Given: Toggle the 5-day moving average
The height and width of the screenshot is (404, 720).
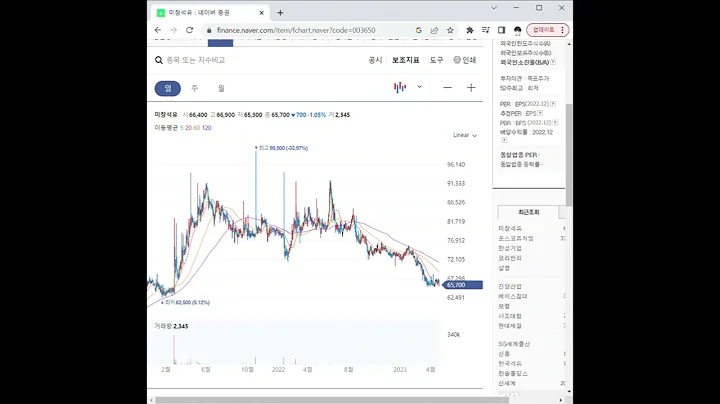Looking at the screenshot, I should click(181, 128).
